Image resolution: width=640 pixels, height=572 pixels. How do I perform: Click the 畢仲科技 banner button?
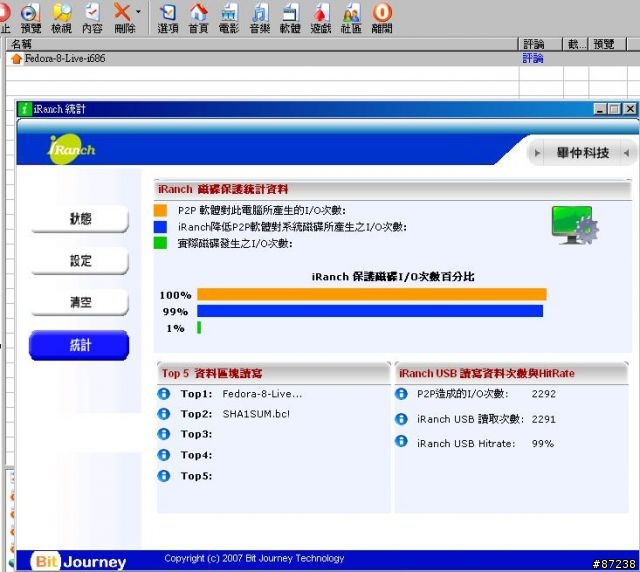(582, 153)
